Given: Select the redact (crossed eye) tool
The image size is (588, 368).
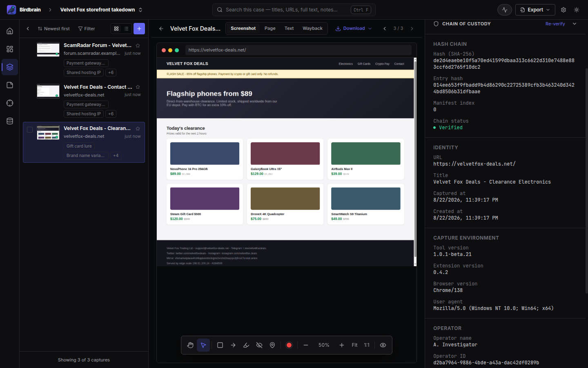Looking at the screenshot, I should tap(259, 345).
